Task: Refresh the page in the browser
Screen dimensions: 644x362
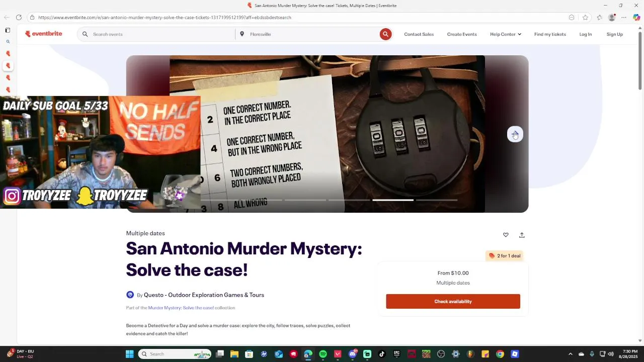Action: [x=19, y=17]
